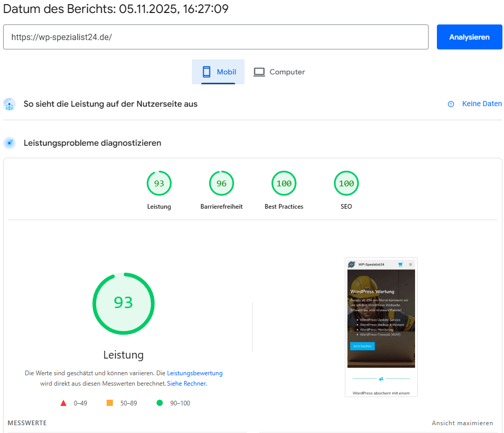Screen dimensions: 504x433
Task: Click the "Ansicht maximieren" link
Action: coord(462,423)
